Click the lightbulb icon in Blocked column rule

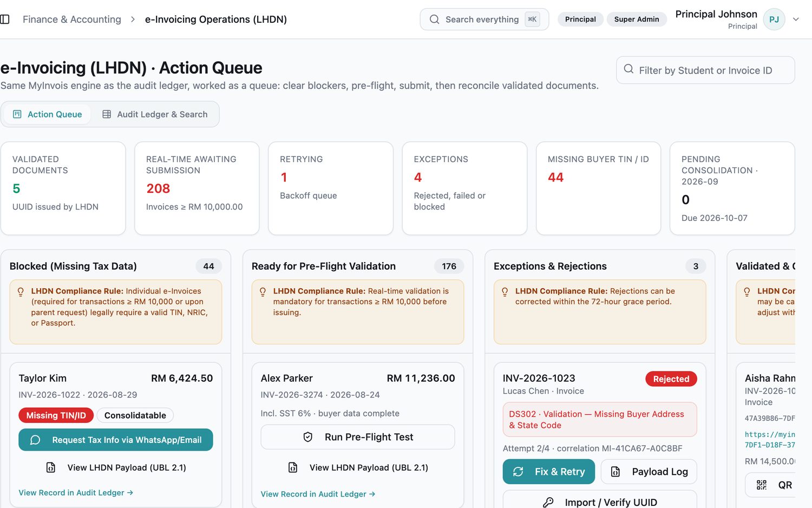click(21, 291)
